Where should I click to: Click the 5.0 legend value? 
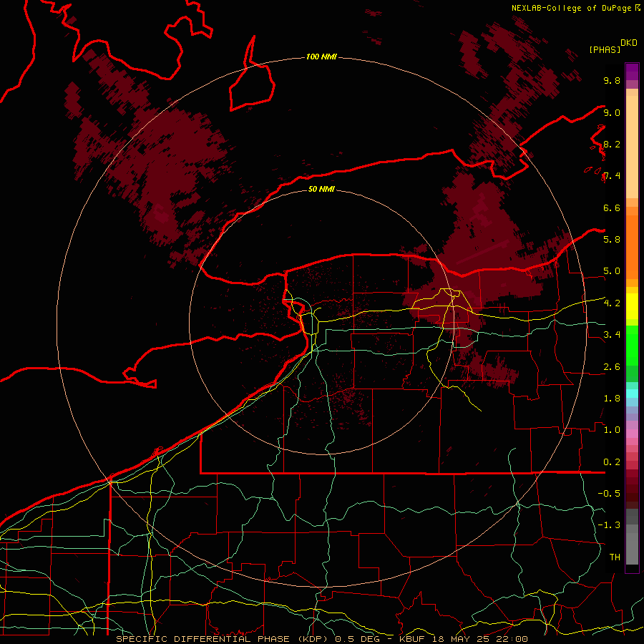612,271
